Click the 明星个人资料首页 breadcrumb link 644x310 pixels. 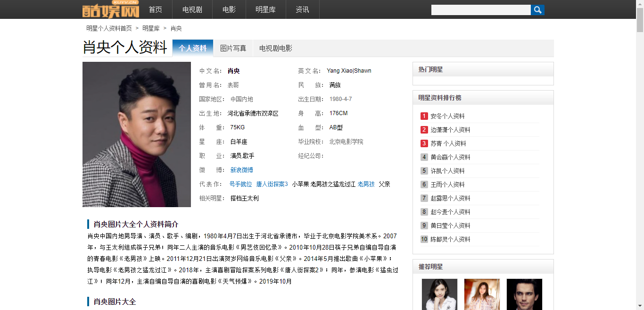pos(109,28)
